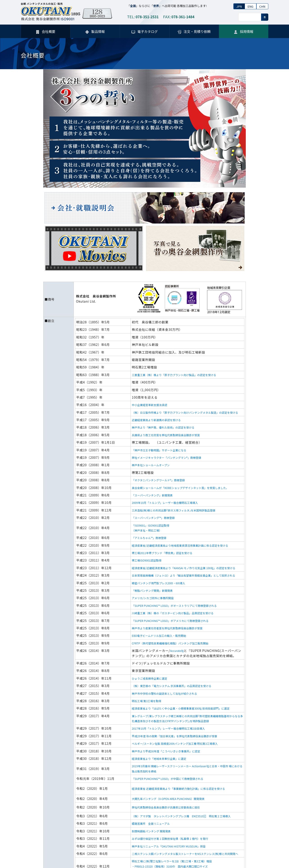Viewport: 289px width, 868px height.
Task: Open the 注文・見積り依頼 menu item
Action: coord(194,32)
